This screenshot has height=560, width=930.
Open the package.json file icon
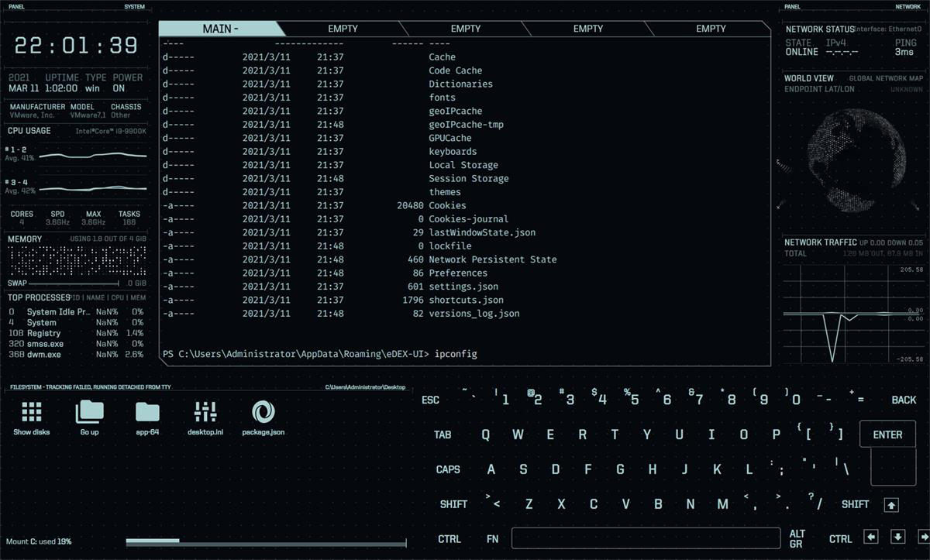(x=263, y=412)
